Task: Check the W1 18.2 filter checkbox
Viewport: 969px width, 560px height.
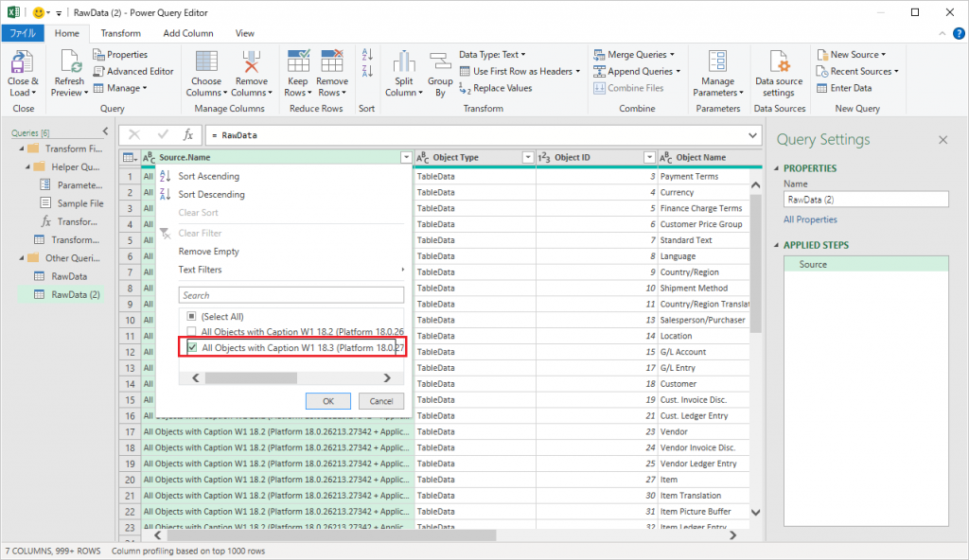Action: (191, 332)
